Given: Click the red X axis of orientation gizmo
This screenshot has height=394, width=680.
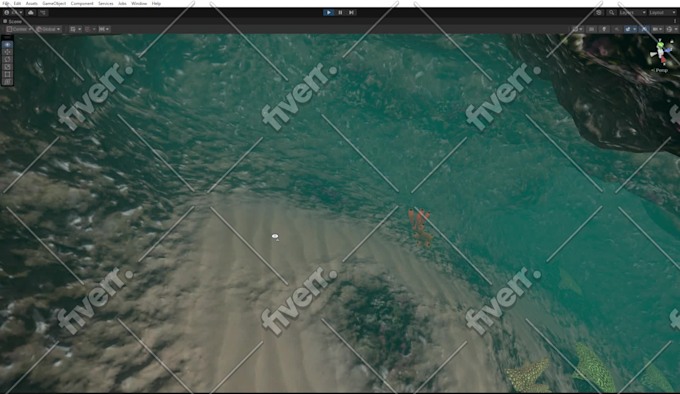Looking at the screenshot, I should 663,59.
